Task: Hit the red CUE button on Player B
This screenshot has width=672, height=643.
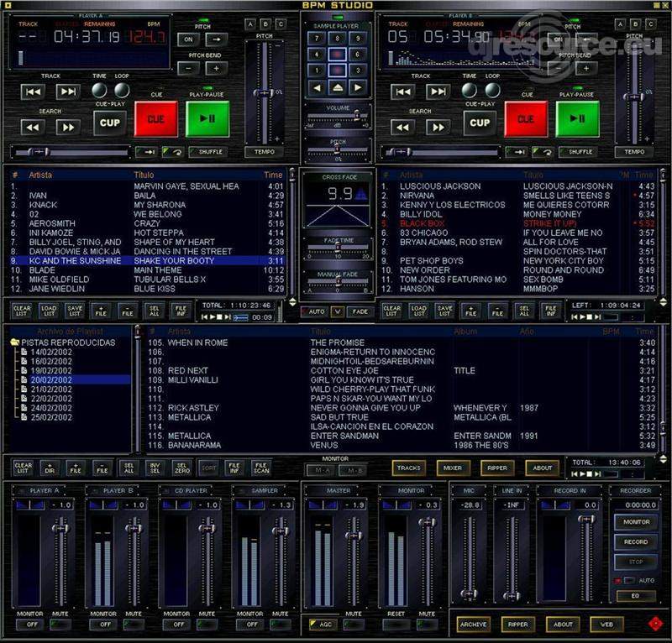Action: [x=526, y=118]
